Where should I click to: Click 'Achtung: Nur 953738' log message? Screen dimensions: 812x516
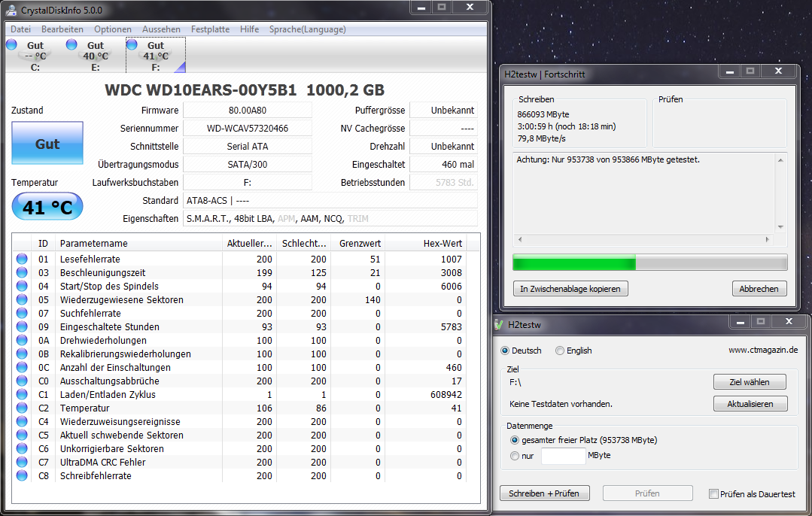[608, 160]
